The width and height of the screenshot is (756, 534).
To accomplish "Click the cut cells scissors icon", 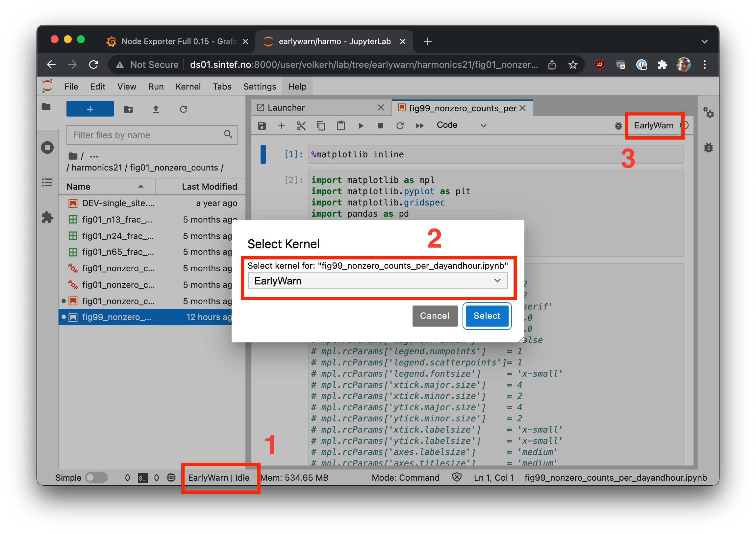I will [x=301, y=125].
